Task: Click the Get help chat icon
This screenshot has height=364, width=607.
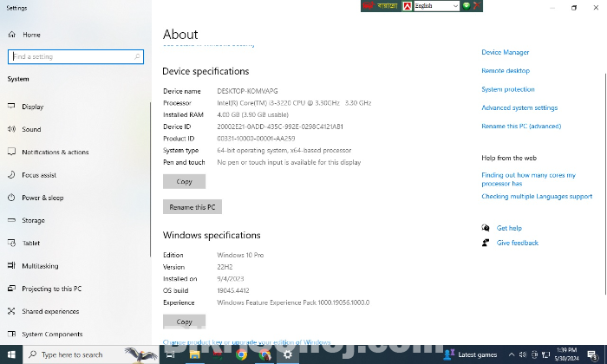Action: tap(486, 228)
